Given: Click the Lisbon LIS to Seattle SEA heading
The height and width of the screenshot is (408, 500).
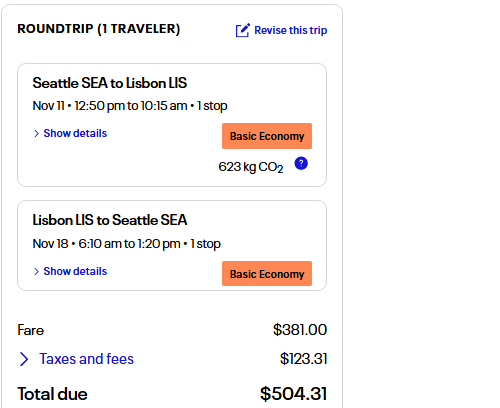Looking at the screenshot, I should [x=110, y=220].
